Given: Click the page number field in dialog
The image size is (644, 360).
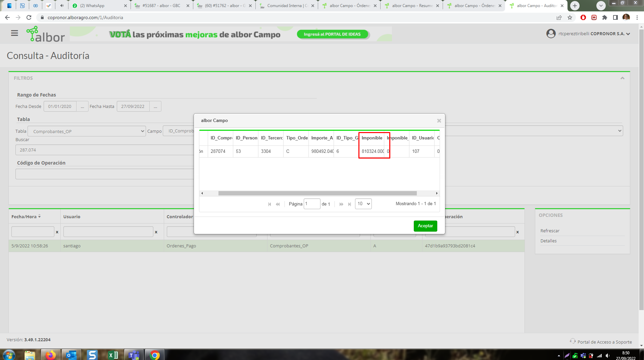Looking at the screenshot, I should 312,204.
